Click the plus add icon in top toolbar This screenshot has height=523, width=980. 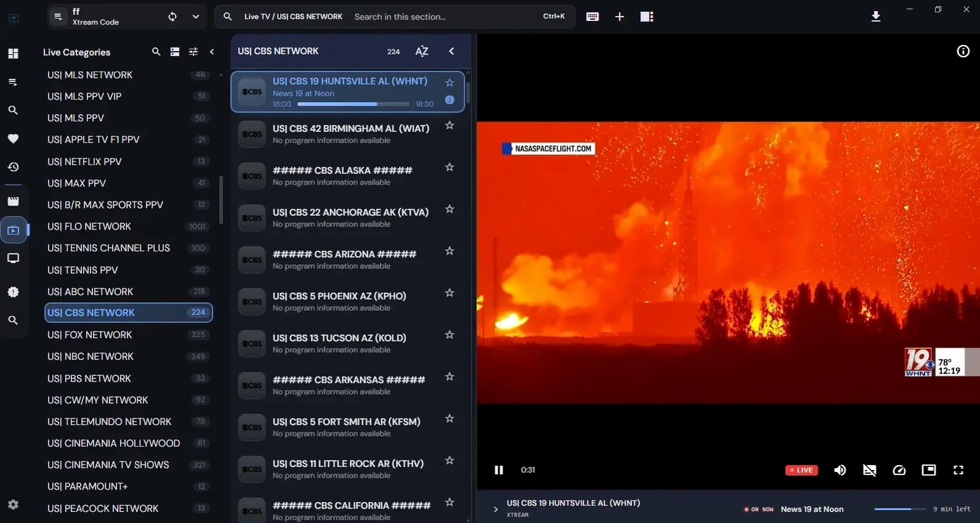620,17
